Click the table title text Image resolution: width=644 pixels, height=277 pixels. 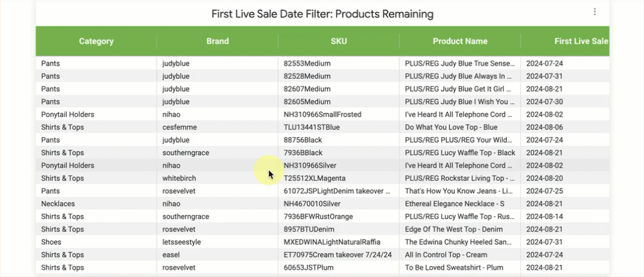pyautogui.click(x=322, y=13)
